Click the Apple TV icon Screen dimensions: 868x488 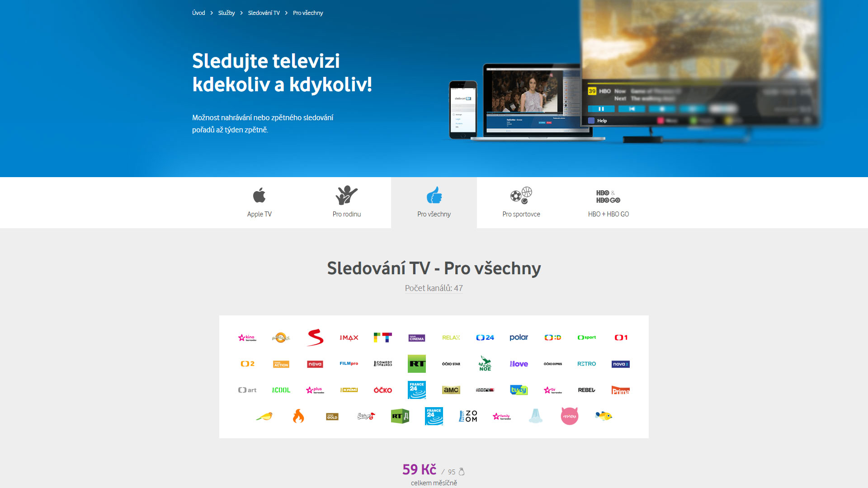[260, 196]
